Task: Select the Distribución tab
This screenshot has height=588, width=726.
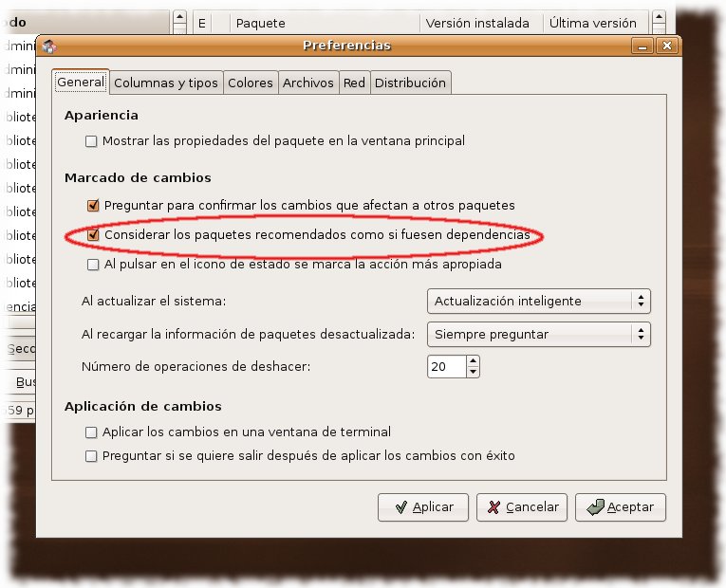Action: point(410,83)
